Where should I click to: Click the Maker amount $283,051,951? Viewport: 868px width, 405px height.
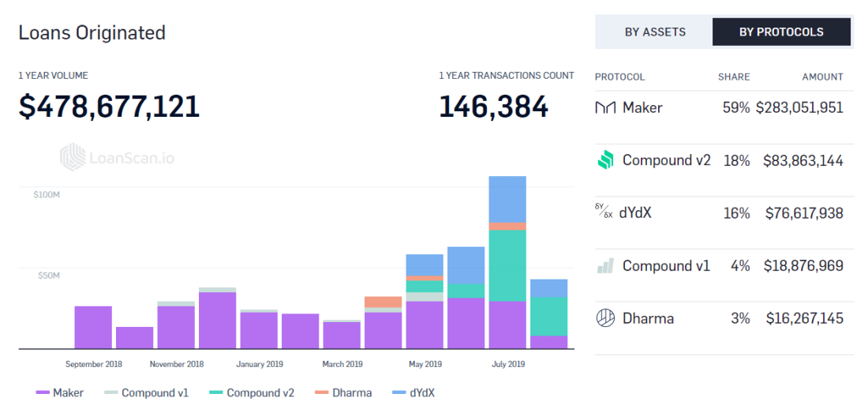tap(799, 107)
